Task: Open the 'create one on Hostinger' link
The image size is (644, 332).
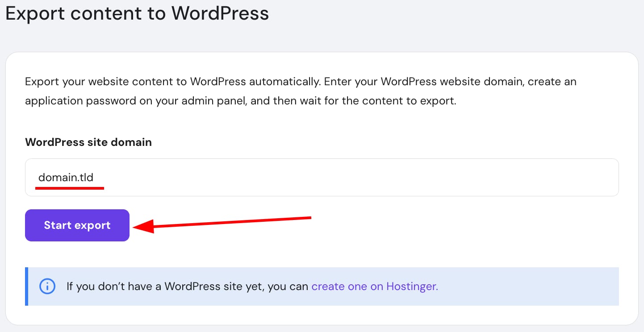Action: coord(374,286)
